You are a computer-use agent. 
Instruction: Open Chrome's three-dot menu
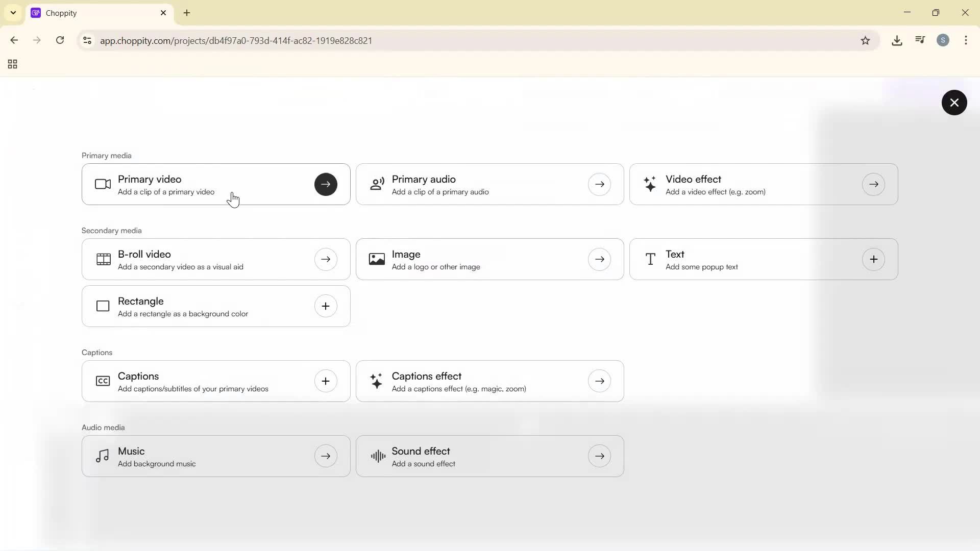pyautogui.click(x=966, y=40)
